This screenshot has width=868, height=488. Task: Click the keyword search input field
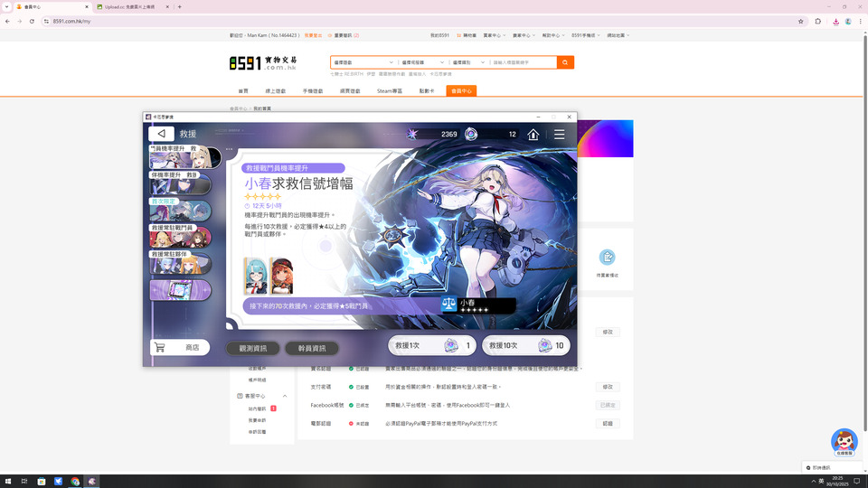click(523, 62)
